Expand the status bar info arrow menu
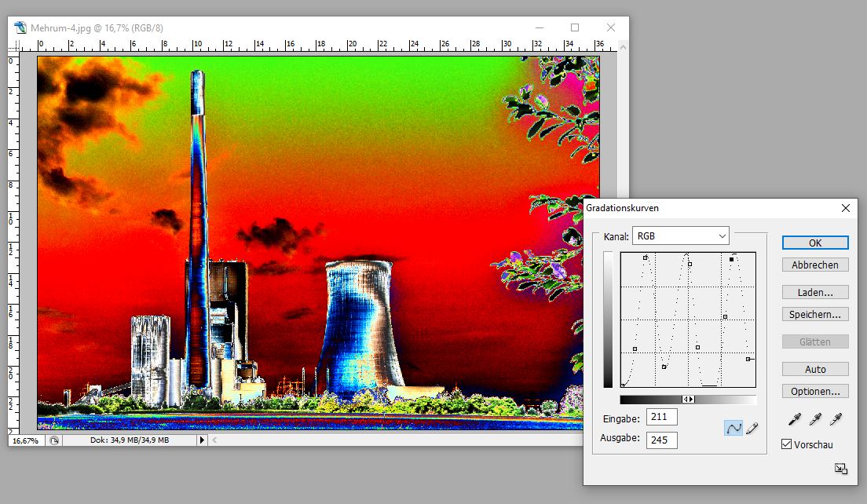 tap(202, 440)
